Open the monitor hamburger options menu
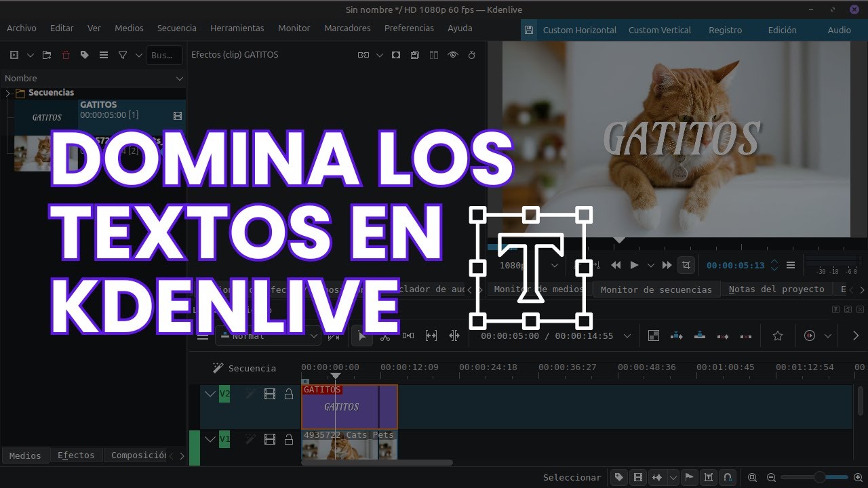Image resolution: width=868 pixels, height=488 pixels. [x=790, y=265]
